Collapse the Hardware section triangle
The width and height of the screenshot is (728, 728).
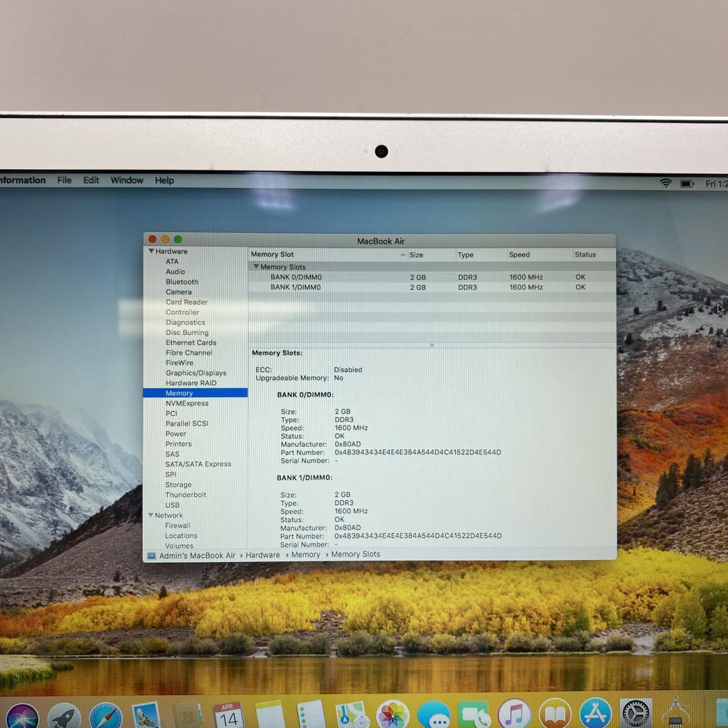point(151,251)
